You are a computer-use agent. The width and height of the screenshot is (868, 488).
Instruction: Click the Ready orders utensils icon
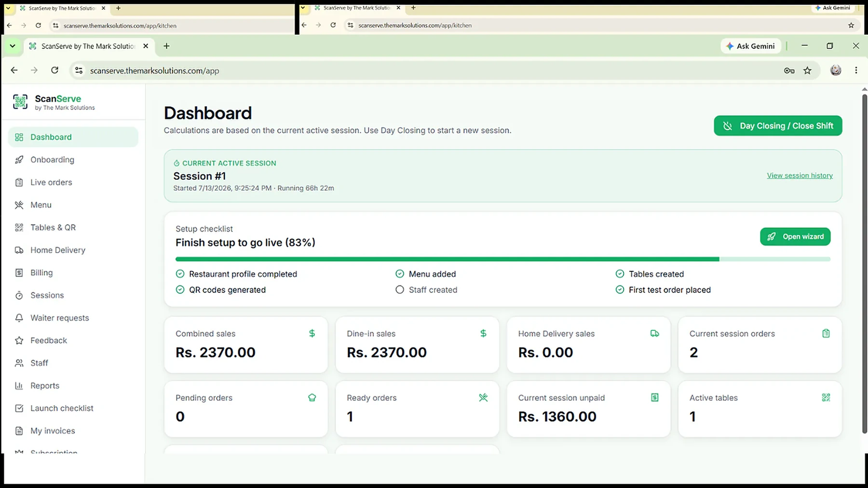click(483, 397)
